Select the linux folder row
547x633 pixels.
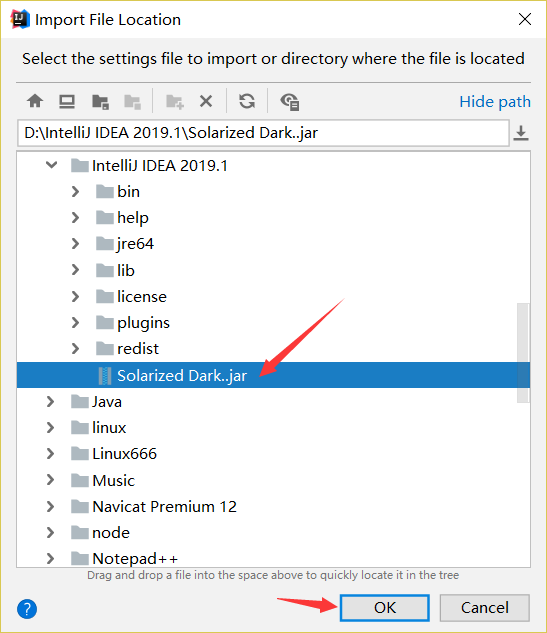pyautogui.click(x=273, y=427)
